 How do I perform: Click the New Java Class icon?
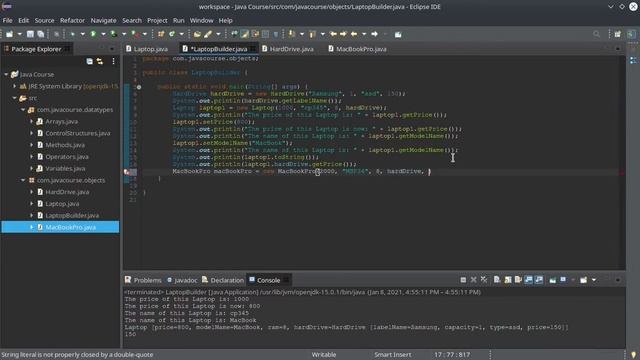172,34
